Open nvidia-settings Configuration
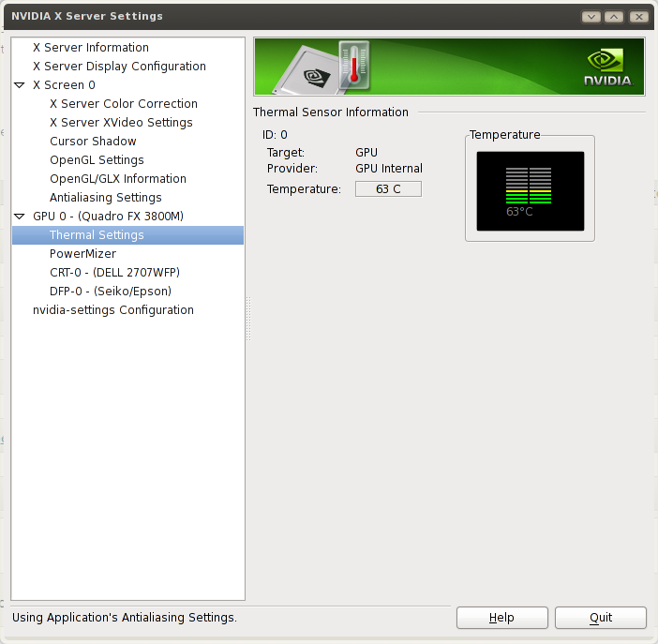Viewport: 658px width, 644px height. point(113,310)
